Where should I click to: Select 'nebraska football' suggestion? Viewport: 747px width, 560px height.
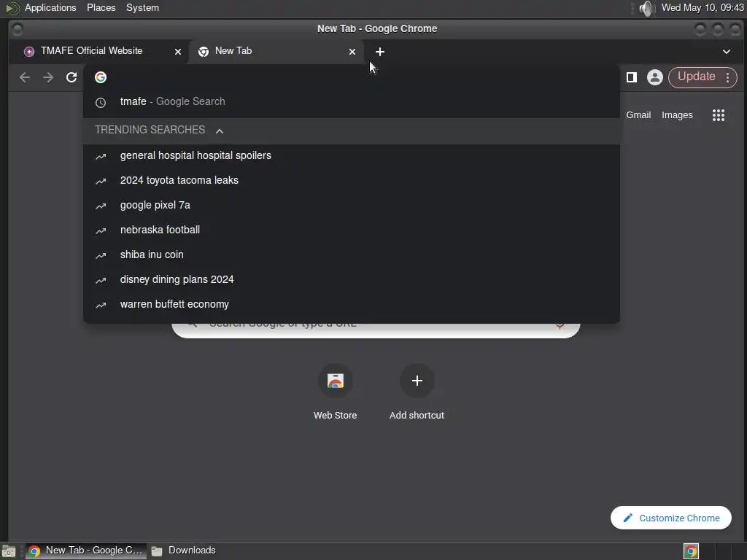pyautogui.click(x=352, y=230)
